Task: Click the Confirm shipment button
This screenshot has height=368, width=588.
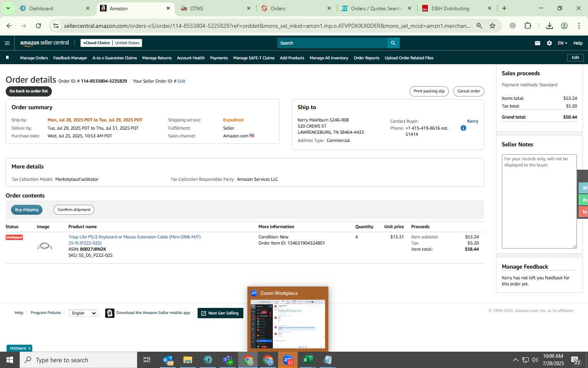Action: point(74,210)
